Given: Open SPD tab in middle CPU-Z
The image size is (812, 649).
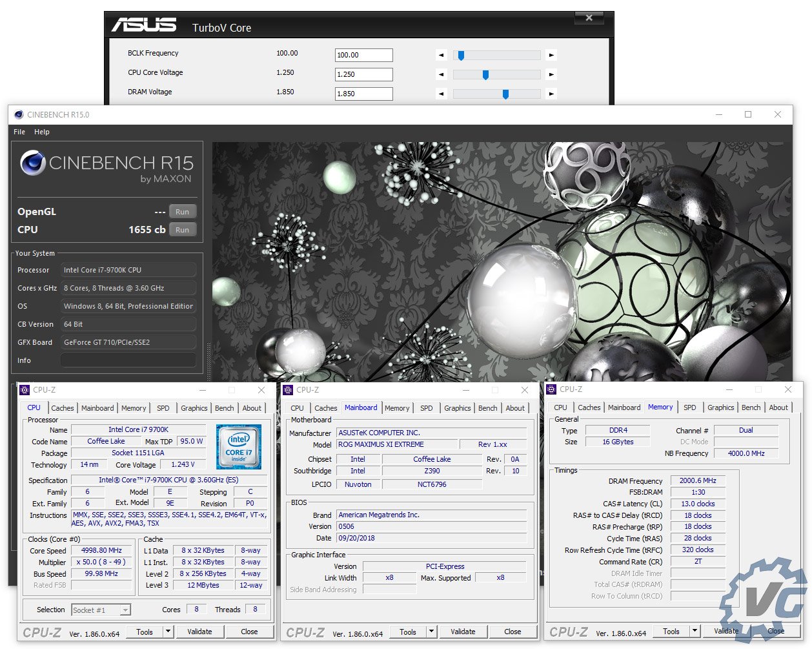Looking at the screenshot, I should coord(427,408).
